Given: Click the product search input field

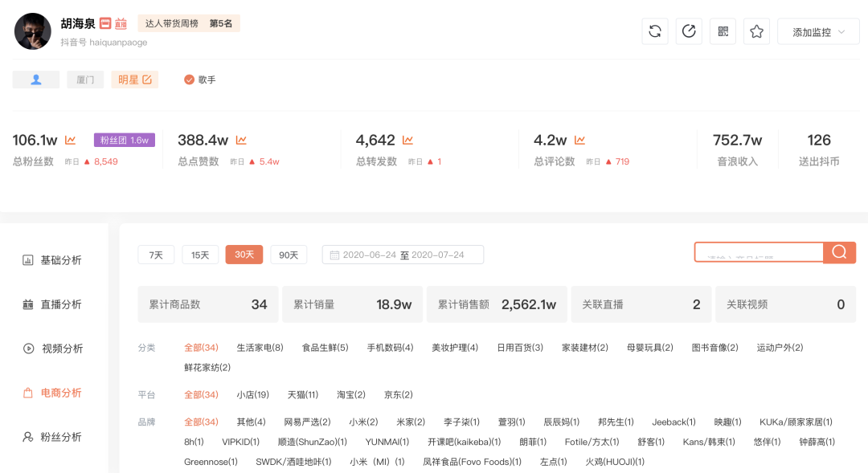Looking at the screenshot, I should pyautogui.click(x=759, y=252).
